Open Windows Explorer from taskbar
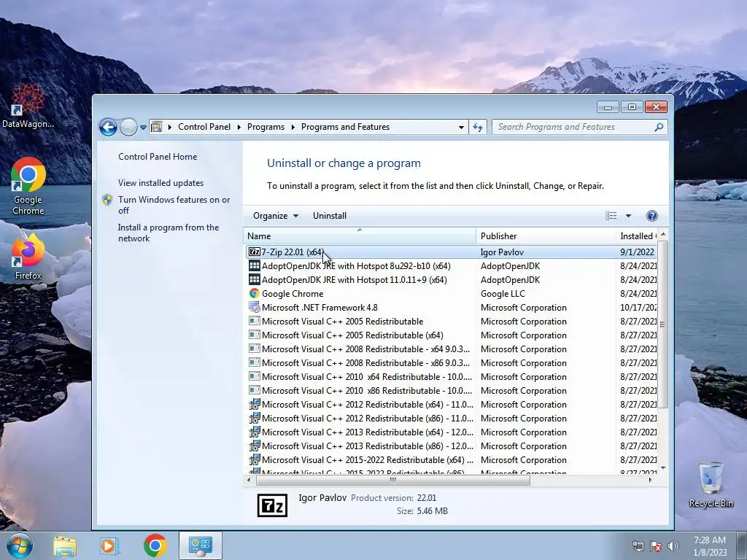 pos(64,545)
